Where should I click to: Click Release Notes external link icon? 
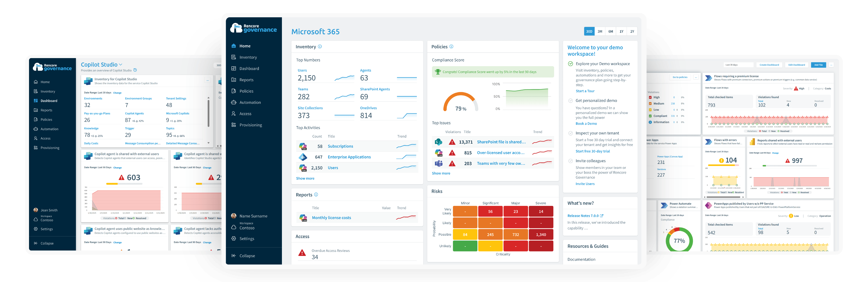tap(602, 216)
